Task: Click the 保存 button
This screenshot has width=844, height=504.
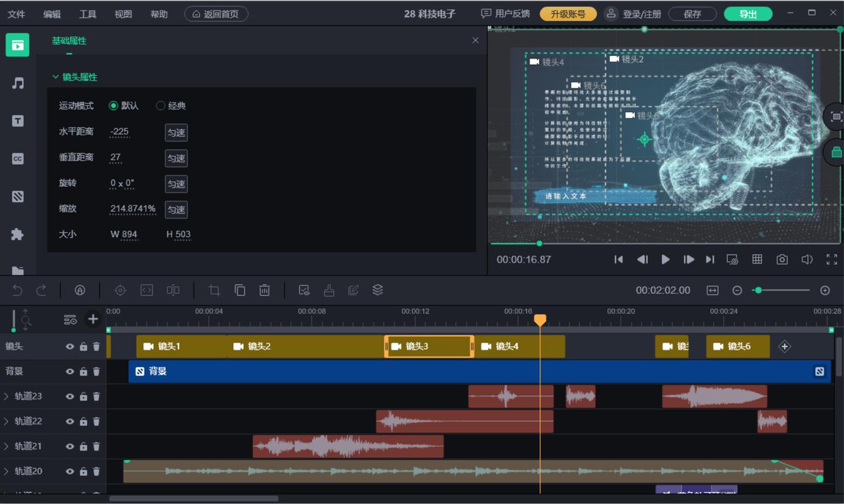Action: 692,14
